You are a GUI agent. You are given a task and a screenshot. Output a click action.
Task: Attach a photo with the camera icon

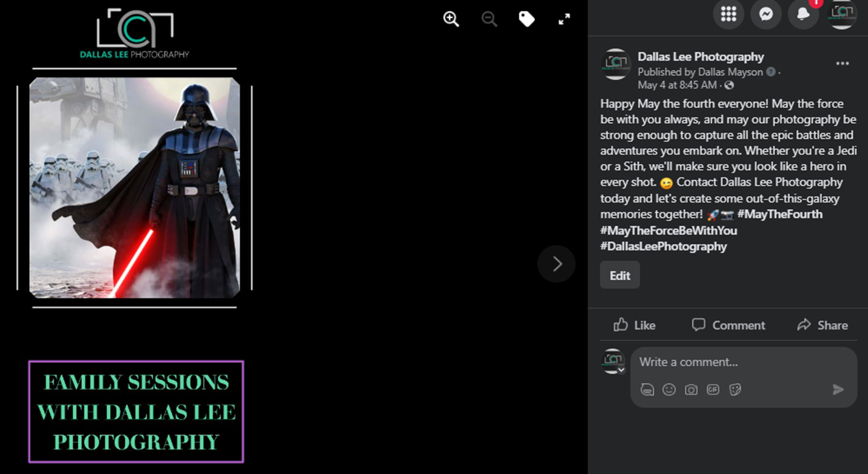coord(691,389)
